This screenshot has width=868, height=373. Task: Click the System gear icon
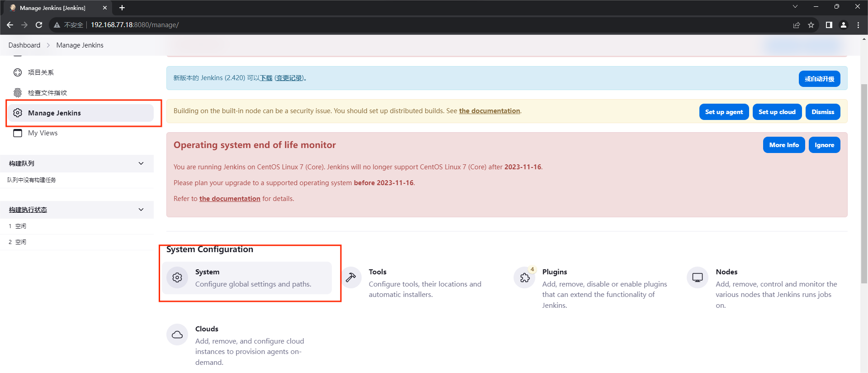coord(177,277)
